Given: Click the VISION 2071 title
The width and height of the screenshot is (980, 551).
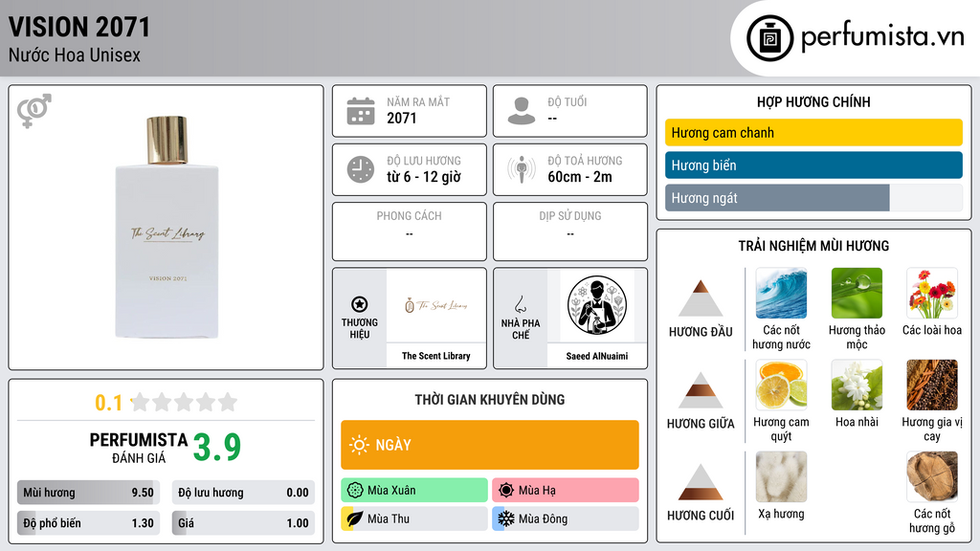Looking at the screenshot, I should (x=79, y=27).
